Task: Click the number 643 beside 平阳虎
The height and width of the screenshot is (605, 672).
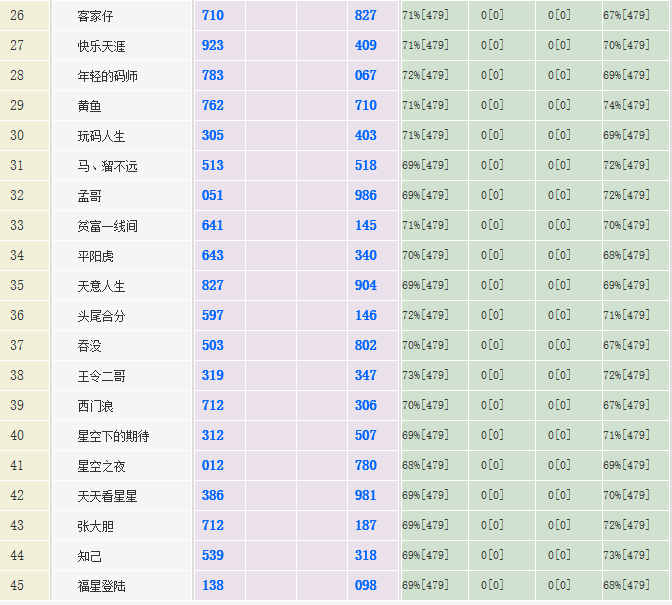Action: coord(212,255)
